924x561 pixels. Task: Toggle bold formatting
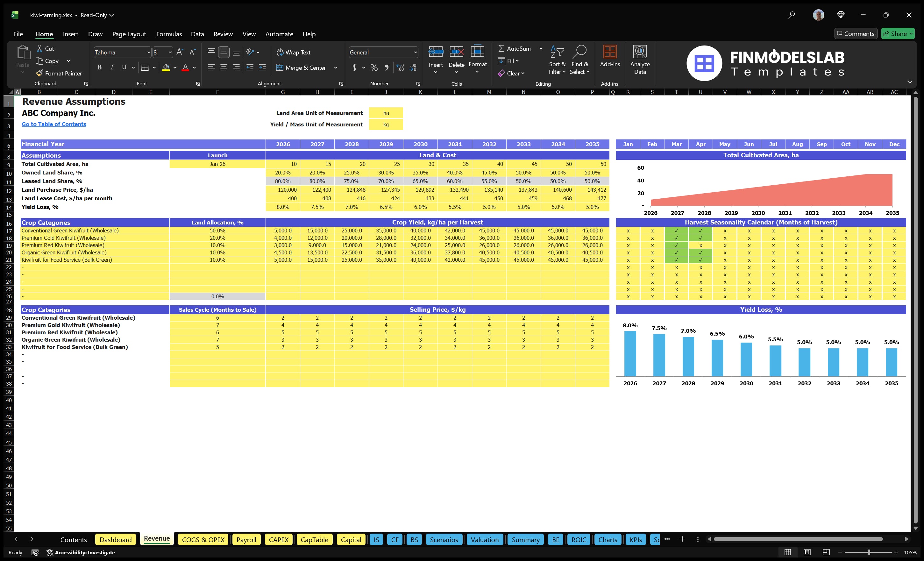point(99,67)
